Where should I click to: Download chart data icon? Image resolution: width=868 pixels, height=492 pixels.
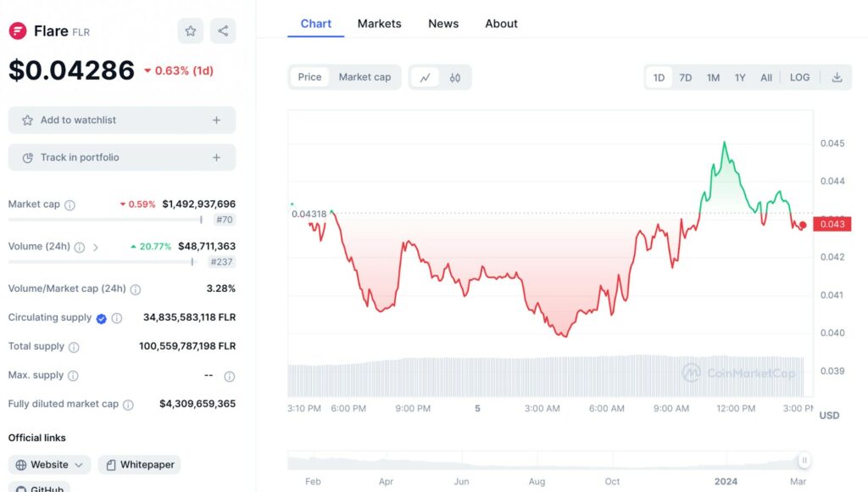837,77
